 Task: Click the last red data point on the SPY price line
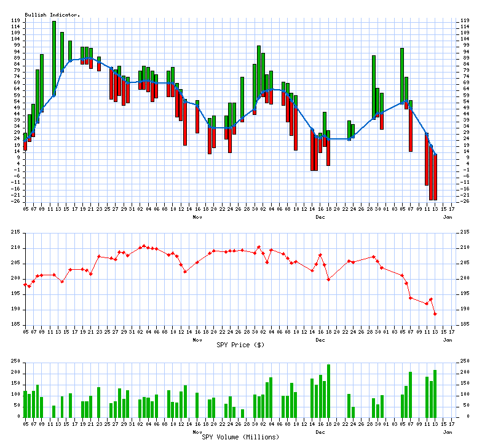(435, 314)
